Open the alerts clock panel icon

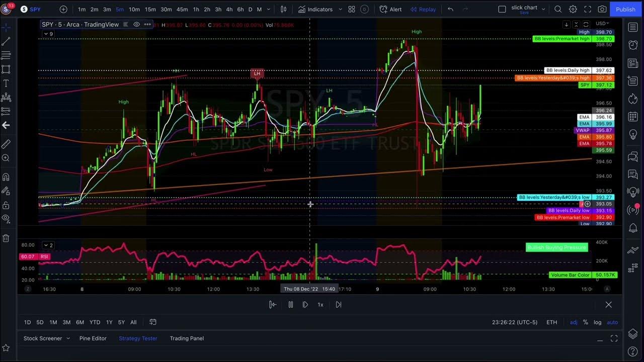pos(633,45)
